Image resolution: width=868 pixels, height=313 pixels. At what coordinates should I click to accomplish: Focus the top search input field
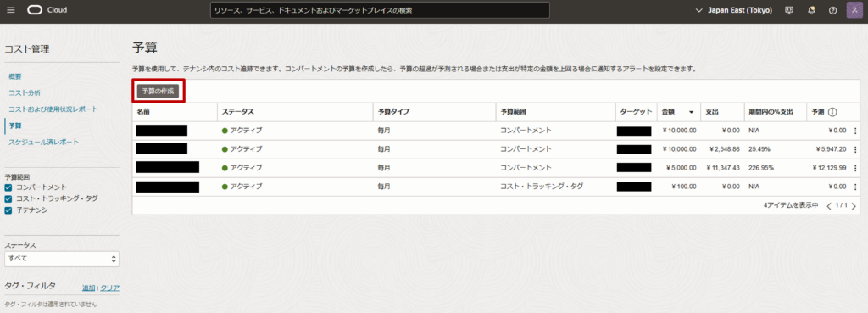coord(380,10)
